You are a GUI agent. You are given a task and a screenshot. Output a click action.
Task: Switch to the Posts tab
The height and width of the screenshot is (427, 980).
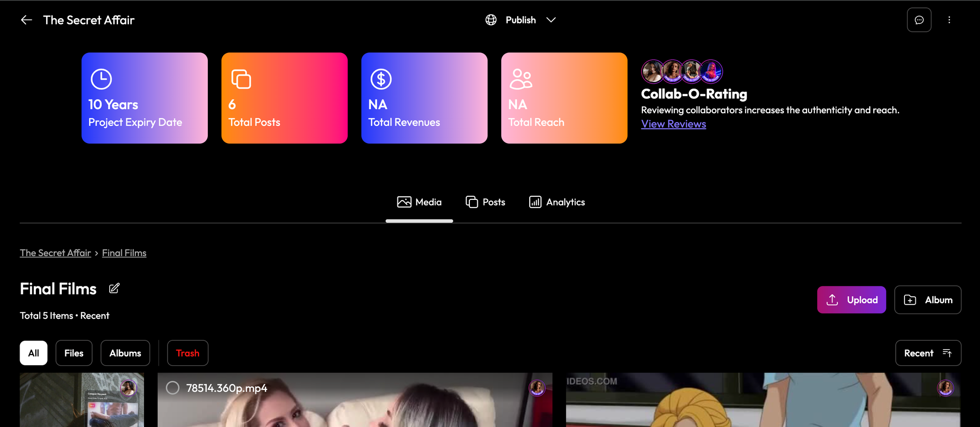click(x=485, y=202)
